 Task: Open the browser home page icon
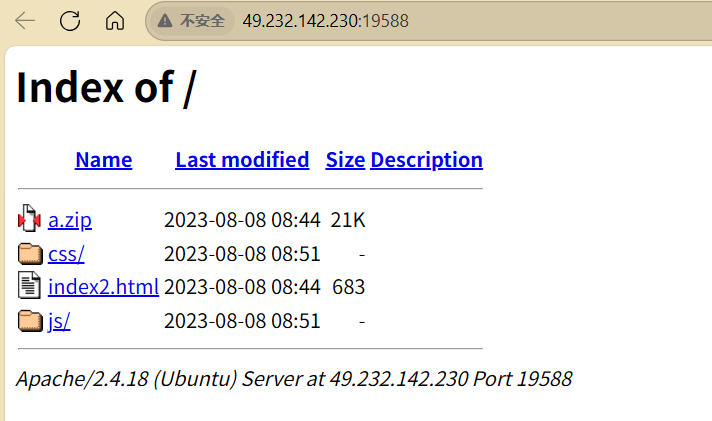(x=115, y=21)
